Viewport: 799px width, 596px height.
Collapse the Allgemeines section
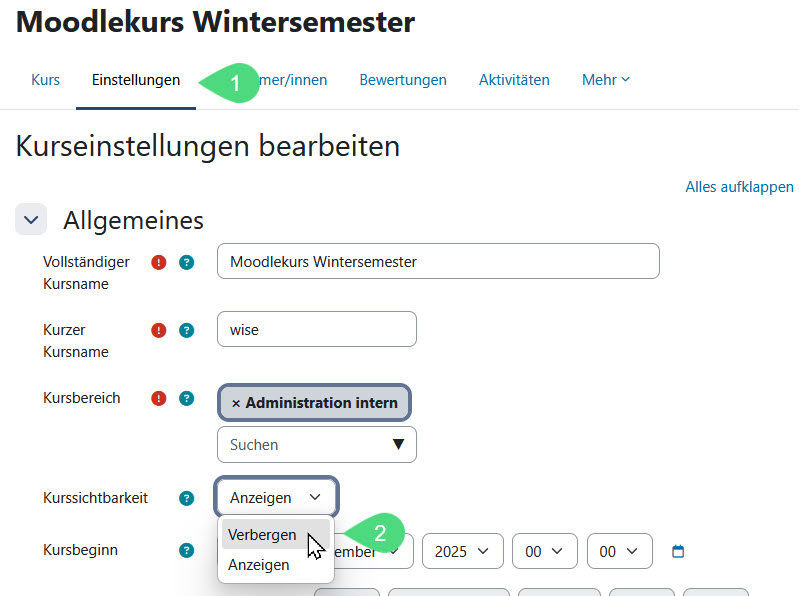coord(31,220)
